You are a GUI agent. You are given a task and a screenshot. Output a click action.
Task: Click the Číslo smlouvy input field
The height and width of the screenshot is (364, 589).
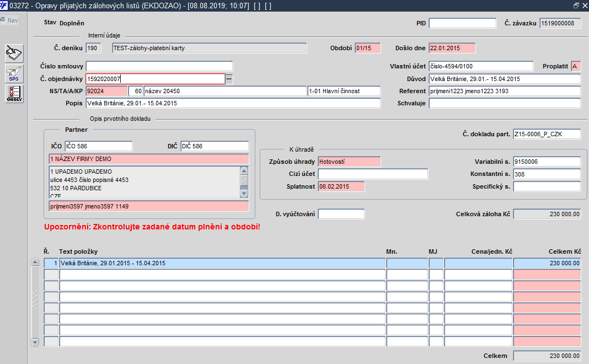pos(159,66)
